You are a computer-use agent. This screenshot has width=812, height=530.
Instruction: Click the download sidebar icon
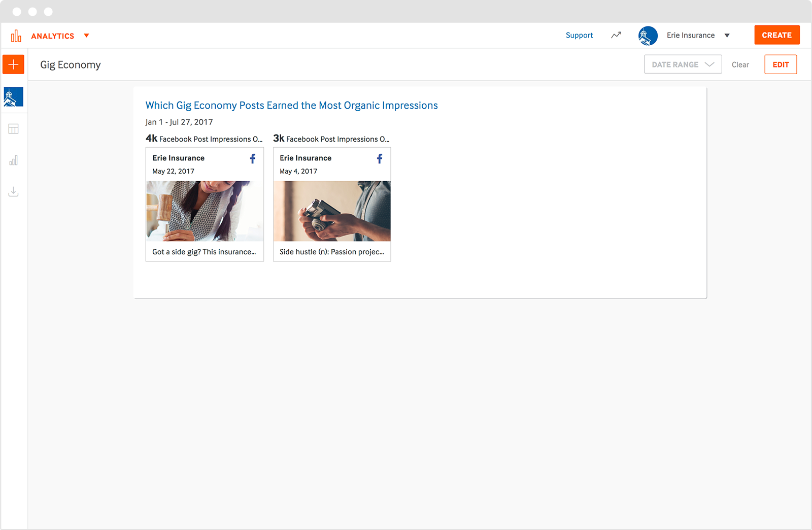[14, 192]
